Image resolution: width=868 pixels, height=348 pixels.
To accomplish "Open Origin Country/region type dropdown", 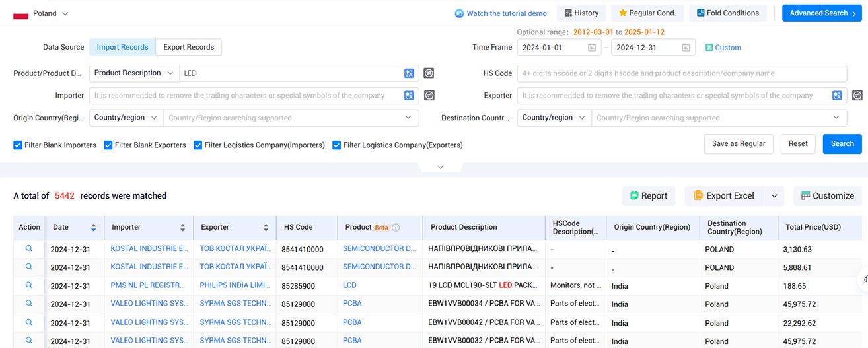I will pyautogui.click(x=126, y=118).
